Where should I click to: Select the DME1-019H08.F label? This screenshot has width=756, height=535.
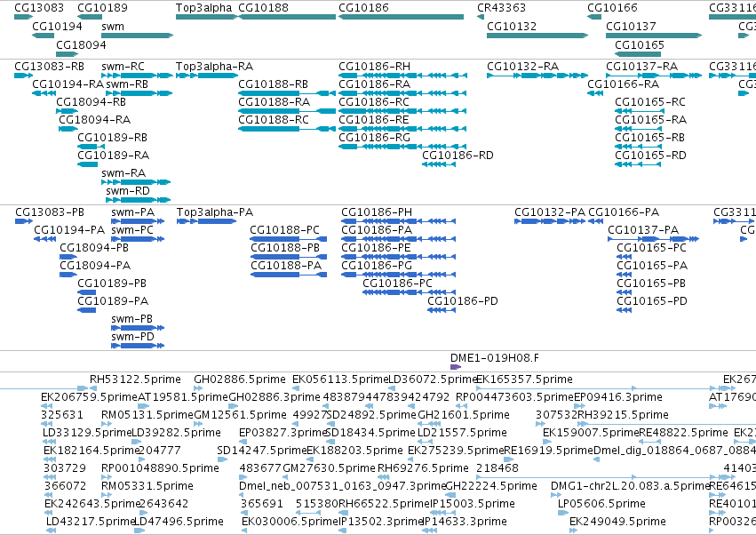[x=495, y=358]
